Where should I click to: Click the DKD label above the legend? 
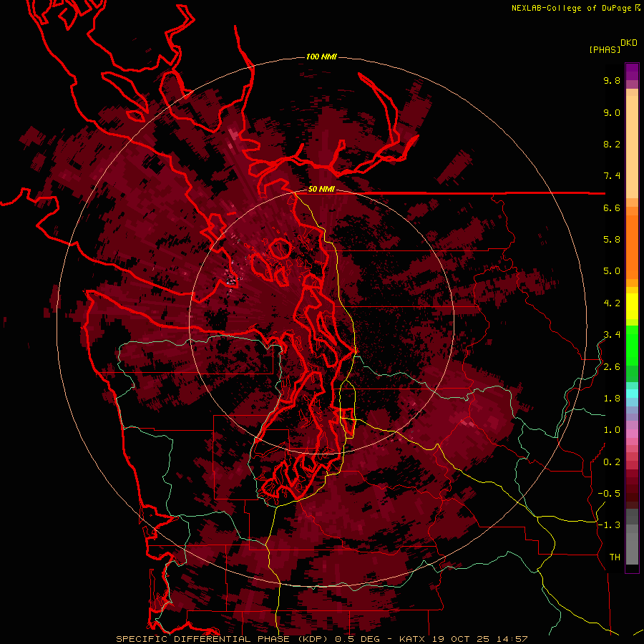point(629,43)
